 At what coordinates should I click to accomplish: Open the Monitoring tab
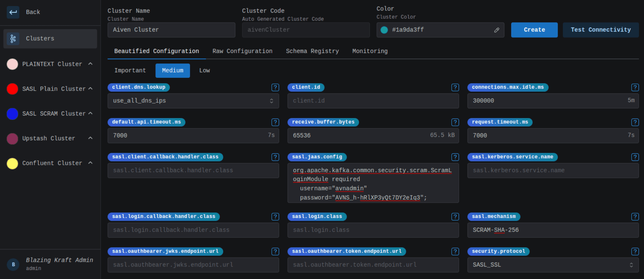tap(370, 51)
